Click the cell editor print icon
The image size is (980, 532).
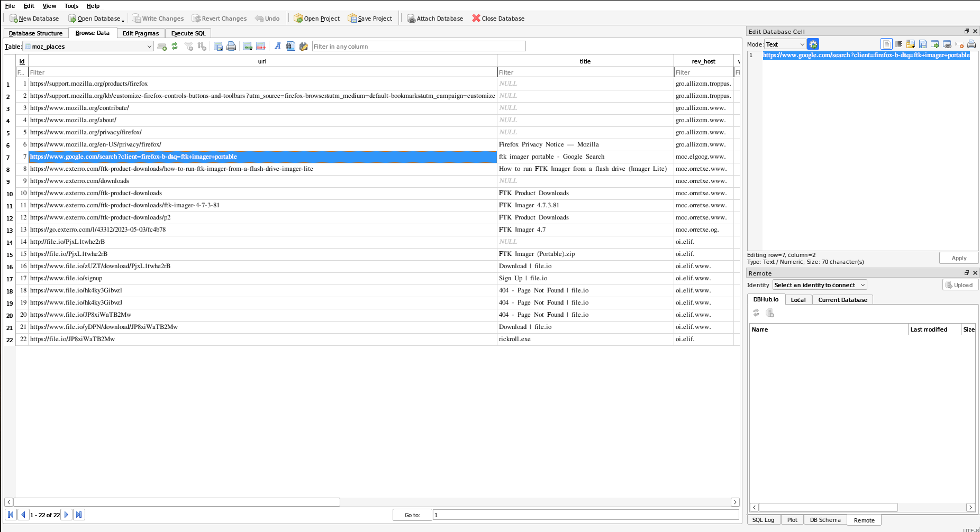coord(972,44)
